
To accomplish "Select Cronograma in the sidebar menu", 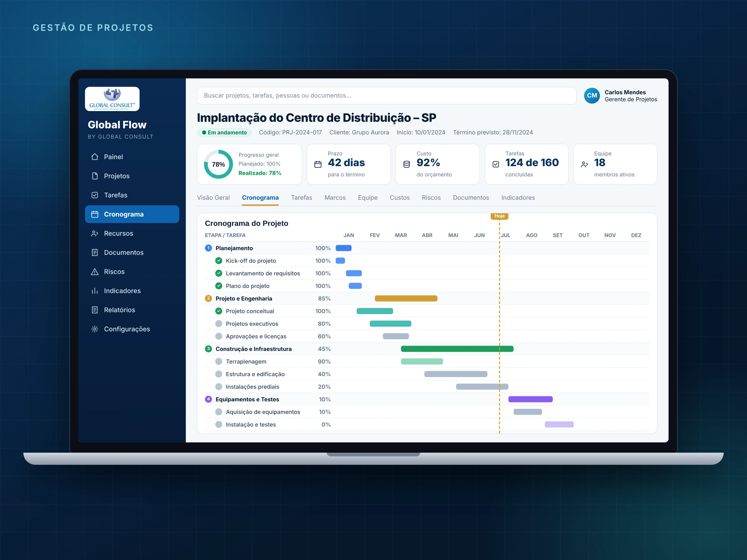I will [x=132, y=214].
